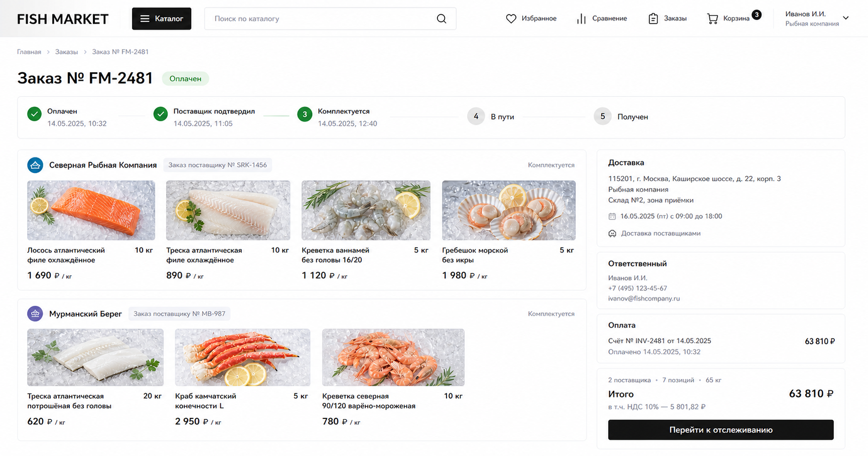Select step 3 Комплектуется circle
This screenshot has width=868, height=456.
(x=305, y=114)
